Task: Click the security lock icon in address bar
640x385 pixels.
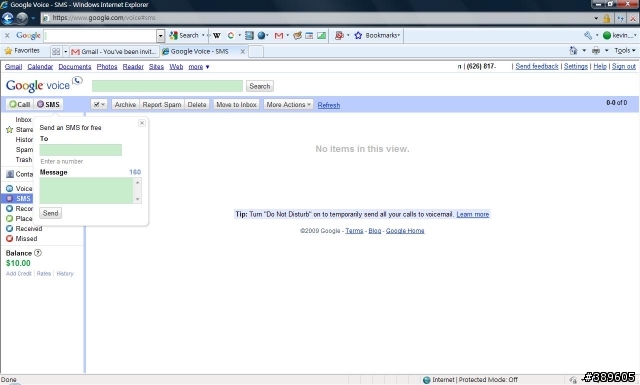Action: point(607,18)
